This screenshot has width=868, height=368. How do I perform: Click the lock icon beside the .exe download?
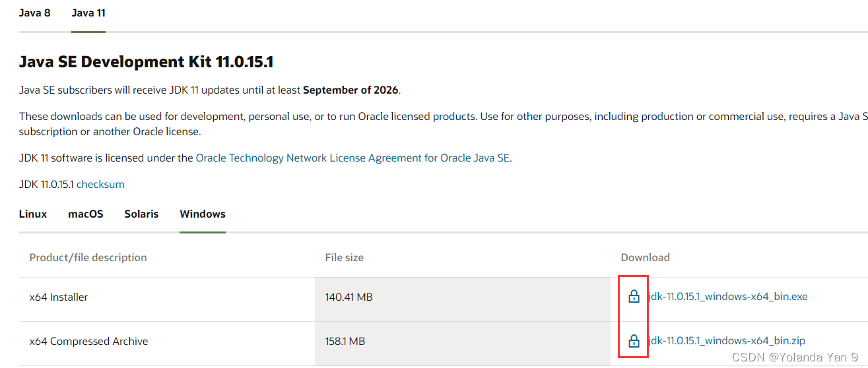634,297
